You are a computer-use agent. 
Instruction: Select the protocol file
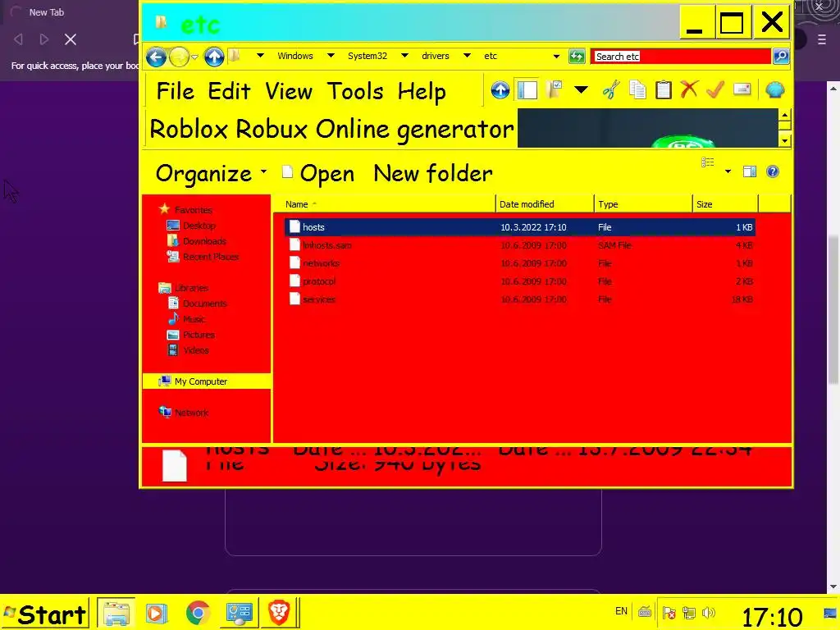click(x=319, y=281)
